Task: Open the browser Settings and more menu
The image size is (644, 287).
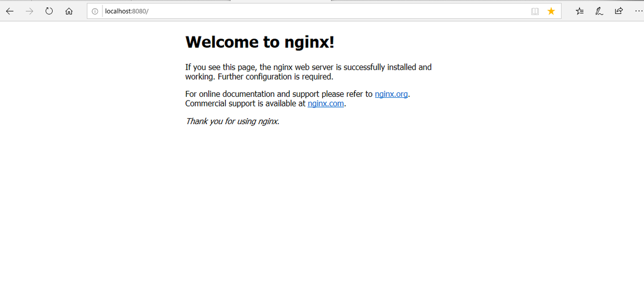Action: 638,11
